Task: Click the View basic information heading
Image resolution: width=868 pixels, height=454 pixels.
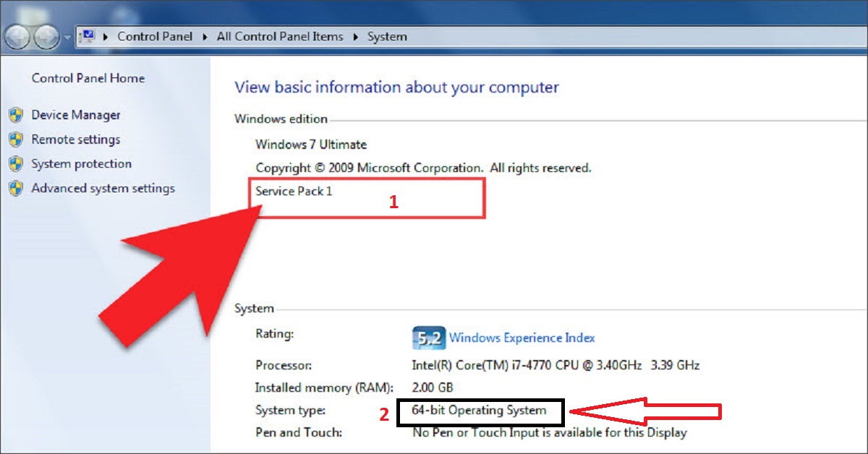Action: point(397,87)
